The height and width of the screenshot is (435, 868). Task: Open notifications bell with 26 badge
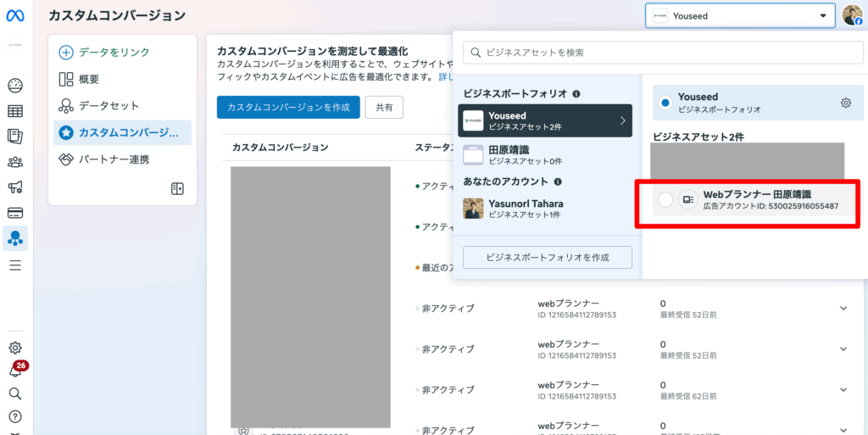tap(17, 369)
